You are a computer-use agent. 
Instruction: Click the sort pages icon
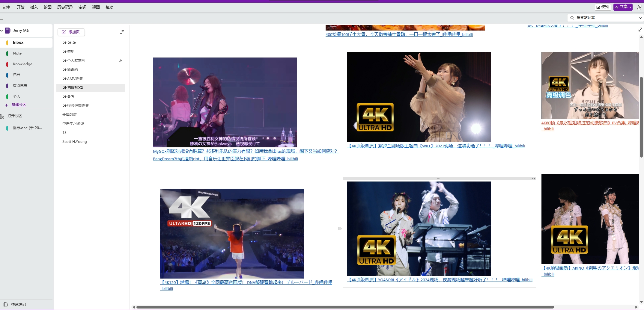pyautogui.click(x=121, y=32)
